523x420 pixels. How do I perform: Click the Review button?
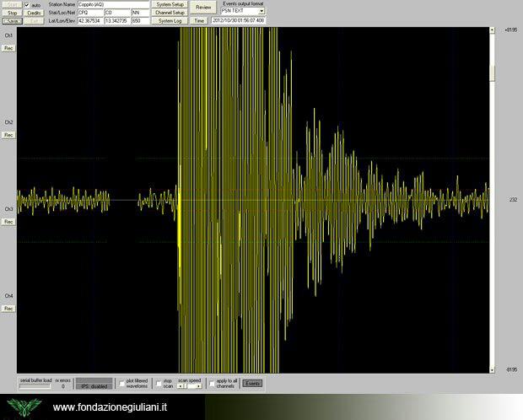(203, 7)
